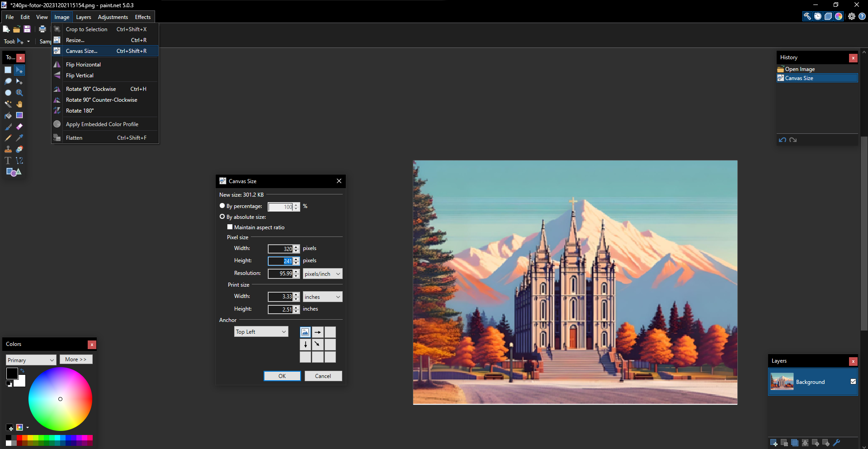The width and height of the screenshot is (868, 449).
Task: Select the Color Picker eyedropper tool
Action: click(x=19, y=138)
